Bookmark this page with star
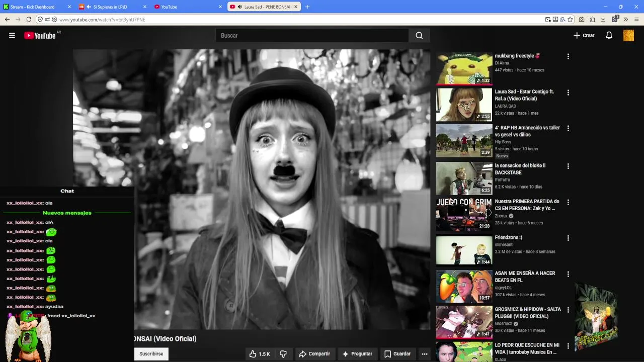644x362 pixels. pyautogui.click(x=570, y=20)
